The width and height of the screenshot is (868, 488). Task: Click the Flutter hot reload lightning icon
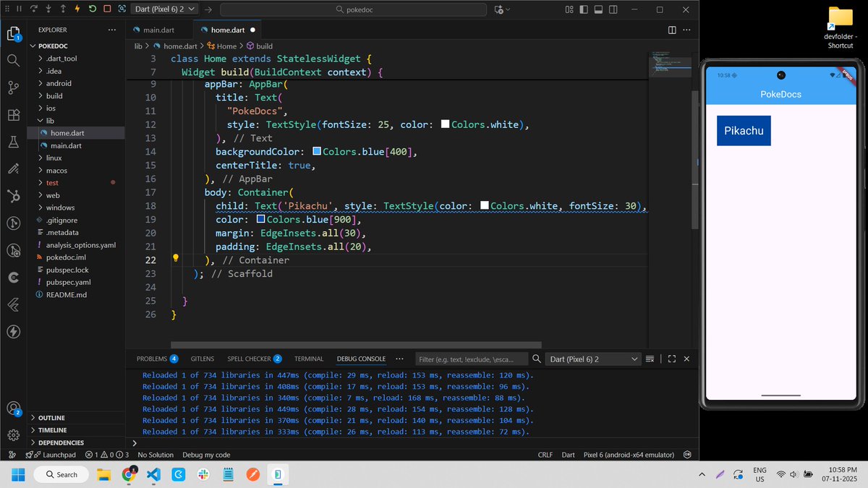[77, 9]
